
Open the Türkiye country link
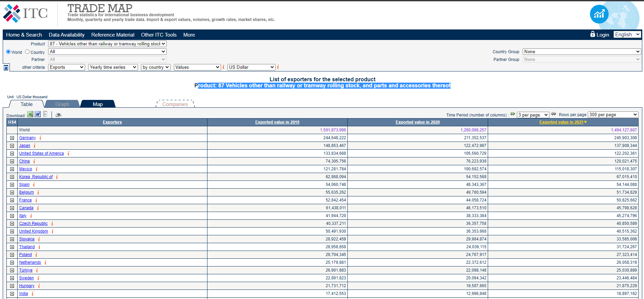click(x=26, y=270)
